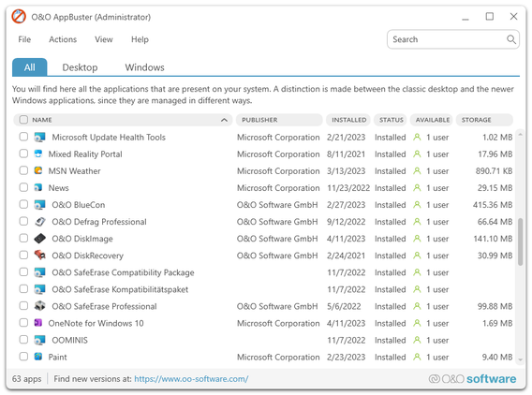Click the Mixed Reality Portal icon

[x=38, y=154]
